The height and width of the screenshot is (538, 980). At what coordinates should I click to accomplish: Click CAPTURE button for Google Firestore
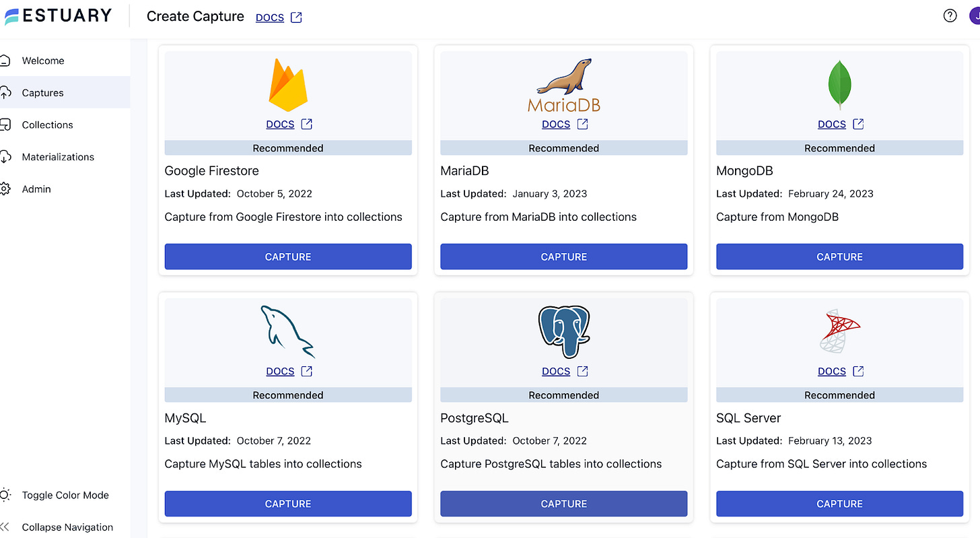288,257
